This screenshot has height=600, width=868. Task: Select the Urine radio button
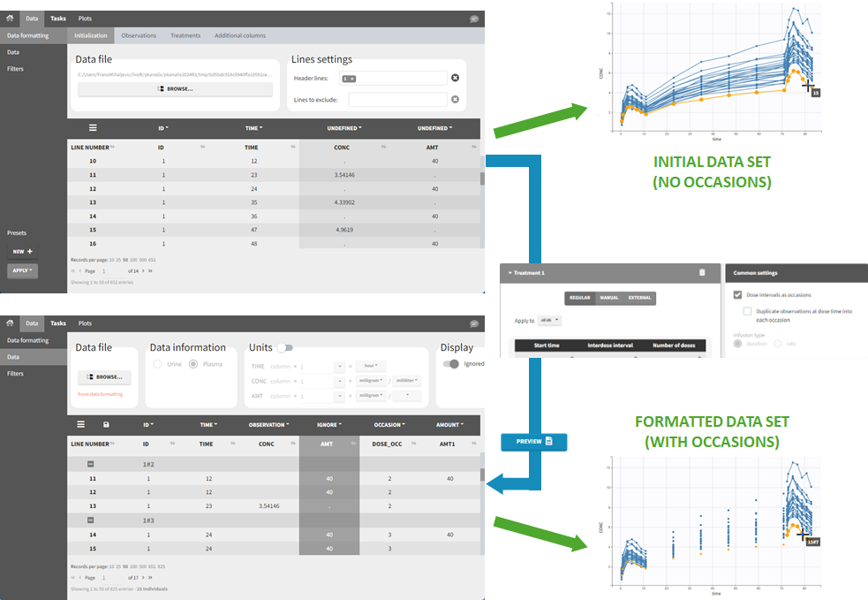[x=158, y=364]
